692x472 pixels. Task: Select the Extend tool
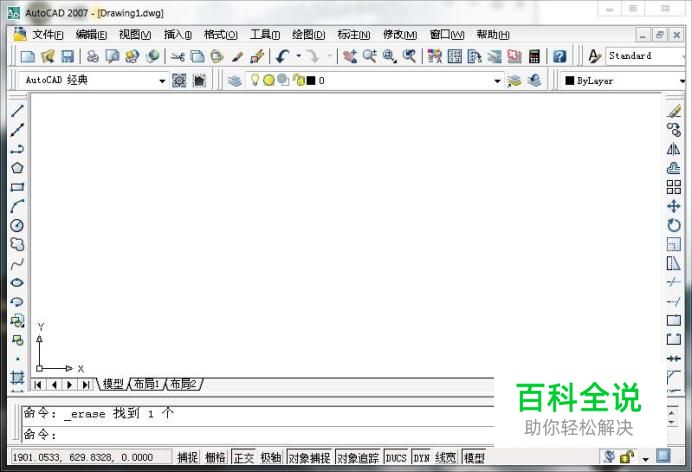click(673, 302)
